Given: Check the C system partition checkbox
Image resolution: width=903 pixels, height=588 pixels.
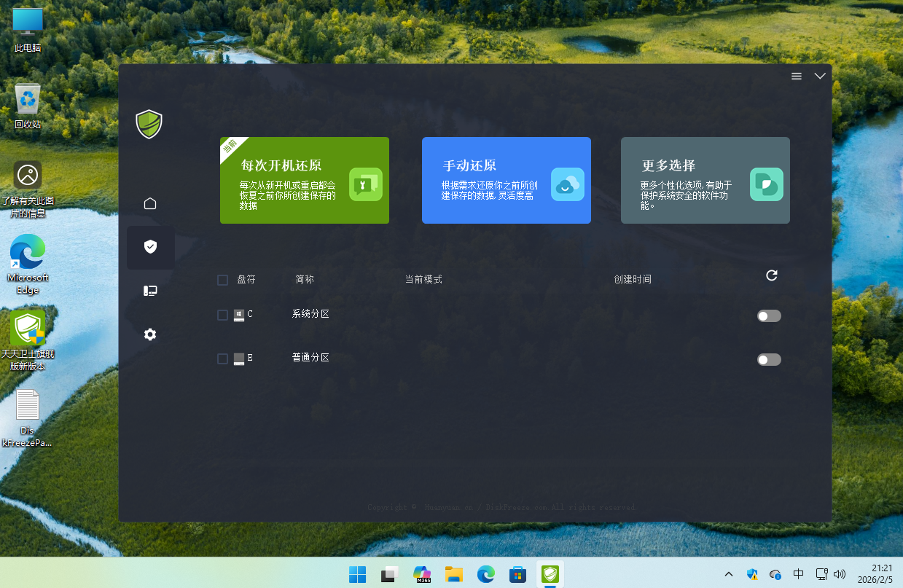Looking at the screenshot, I should click(223, 315).
